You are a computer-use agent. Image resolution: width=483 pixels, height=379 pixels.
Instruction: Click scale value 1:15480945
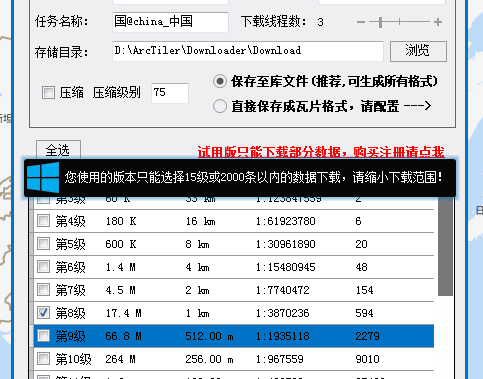[x=286, y=267]
